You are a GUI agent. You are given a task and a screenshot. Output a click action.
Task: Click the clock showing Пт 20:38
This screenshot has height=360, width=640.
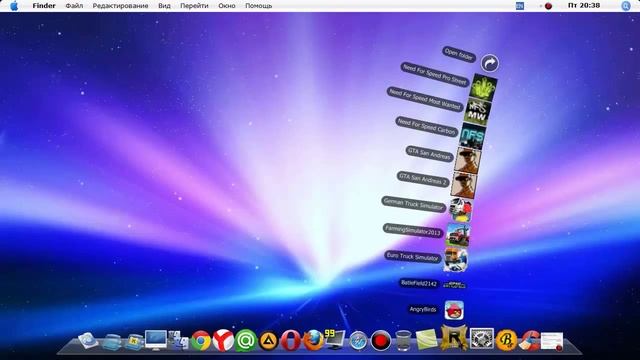point(584,6)
